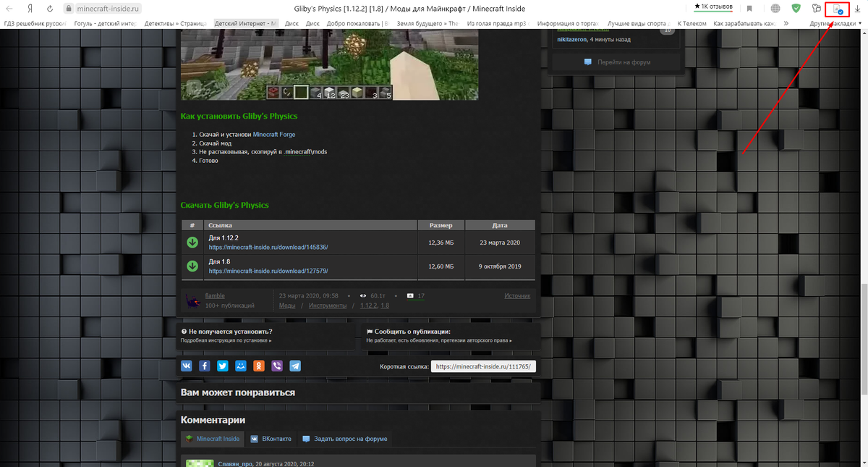Open the Minecraft Forge link
Screen dimensions: 868x467
273,134
